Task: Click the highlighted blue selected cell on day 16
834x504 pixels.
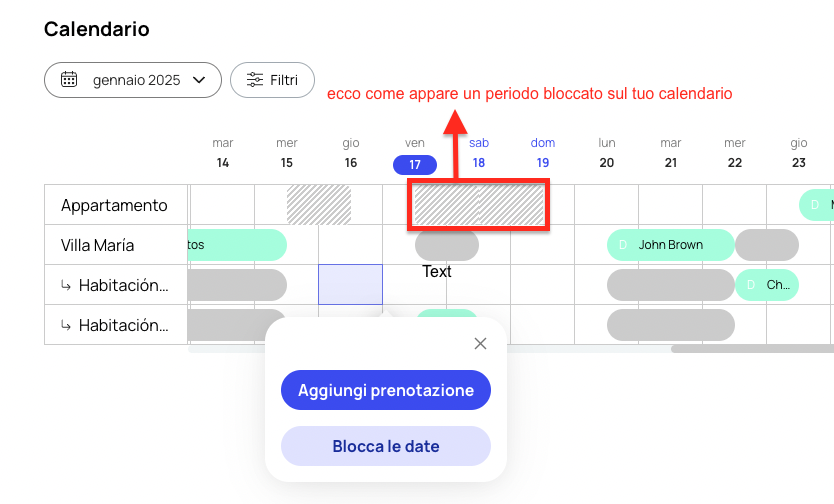Action: click(x=351, y=284)
